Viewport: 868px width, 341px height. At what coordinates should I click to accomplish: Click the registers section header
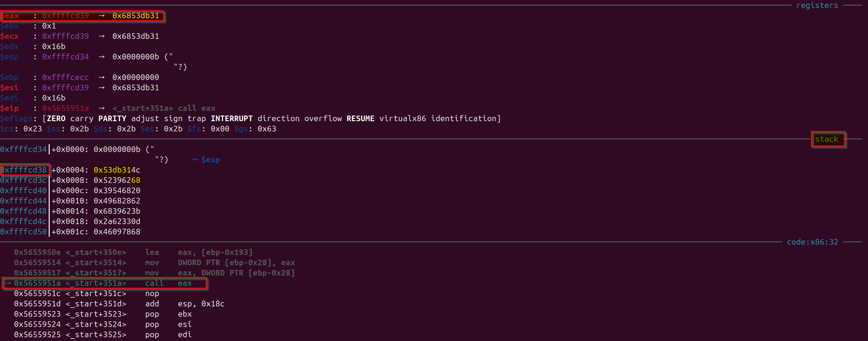point(817,5)
